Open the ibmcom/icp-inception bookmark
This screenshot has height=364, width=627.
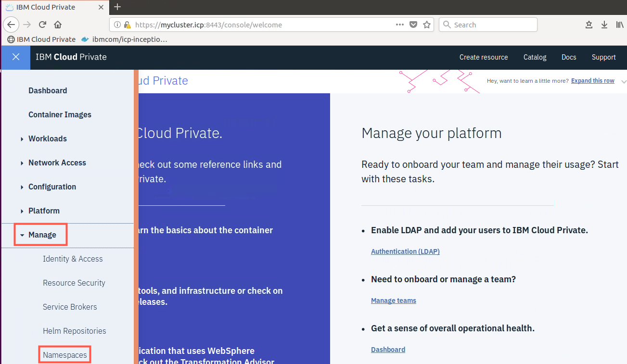click(124, 39)
